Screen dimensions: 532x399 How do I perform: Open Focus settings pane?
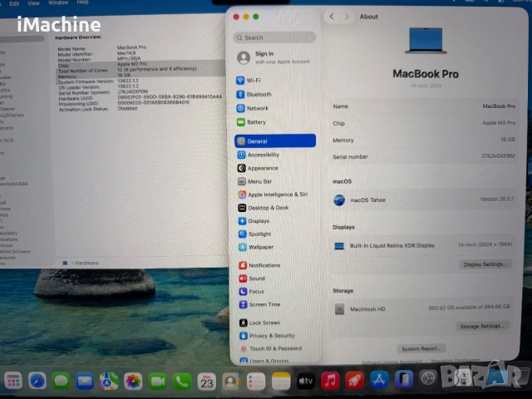click(251, 292)
